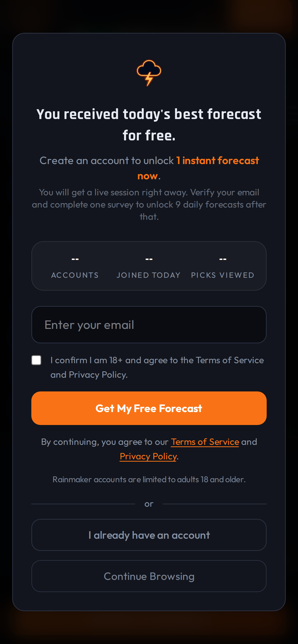
Task: Click the 'By continuing, you agree' text
Action: pos(104,442)
